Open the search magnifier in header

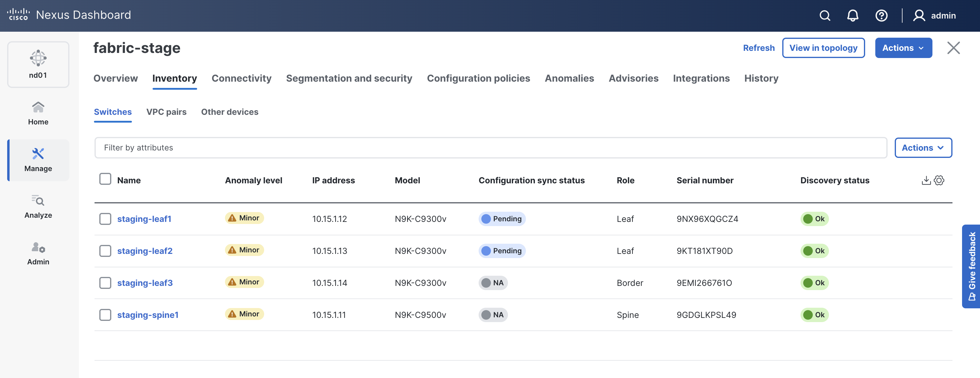click(824, 16)
